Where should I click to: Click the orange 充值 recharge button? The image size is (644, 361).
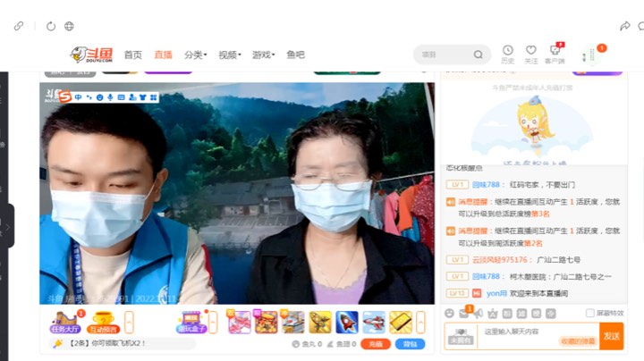point(376,344)
